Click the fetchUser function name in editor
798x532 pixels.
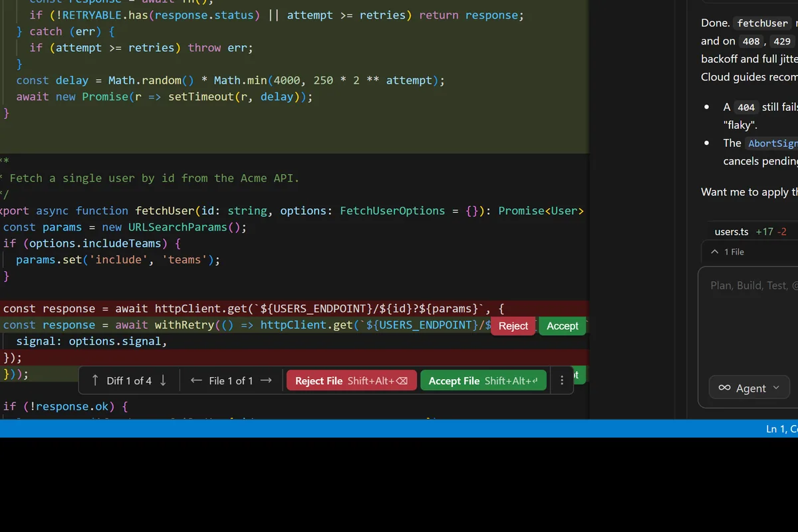(x=164, y=211)
